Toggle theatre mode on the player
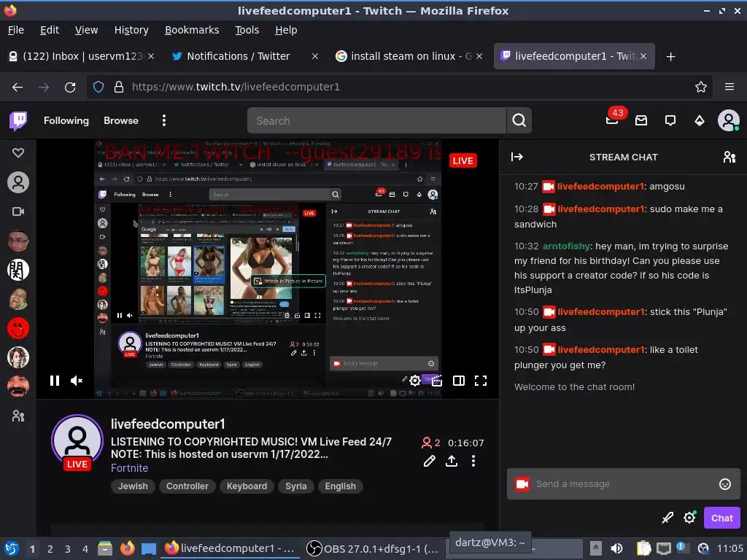 459,381
